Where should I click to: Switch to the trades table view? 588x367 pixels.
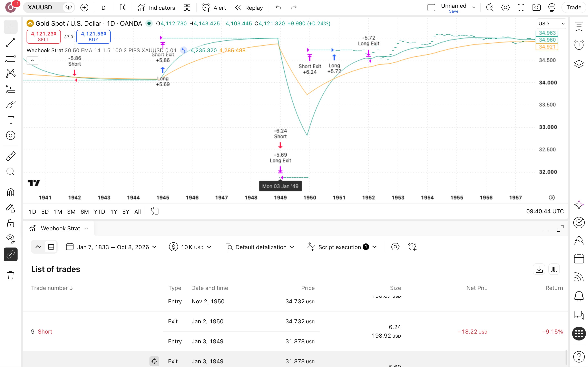(51, 247)
